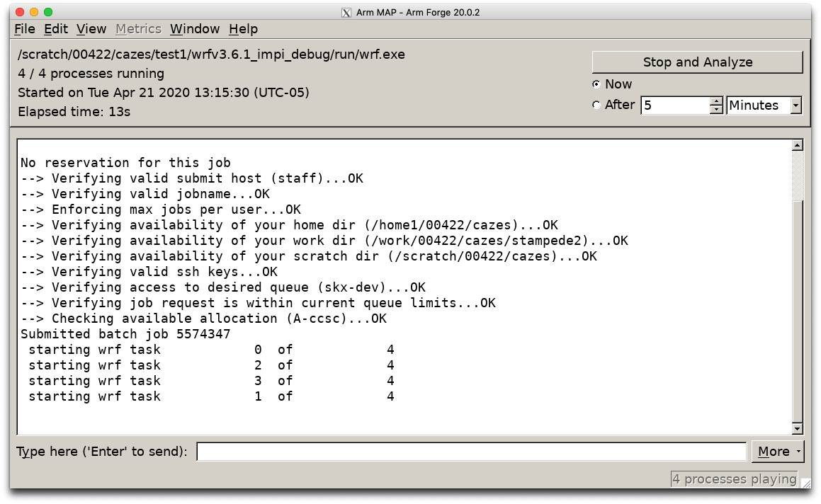Screen dimensions: 821x504
Task: Click the window resize grip corner
Action: point(805,483)
